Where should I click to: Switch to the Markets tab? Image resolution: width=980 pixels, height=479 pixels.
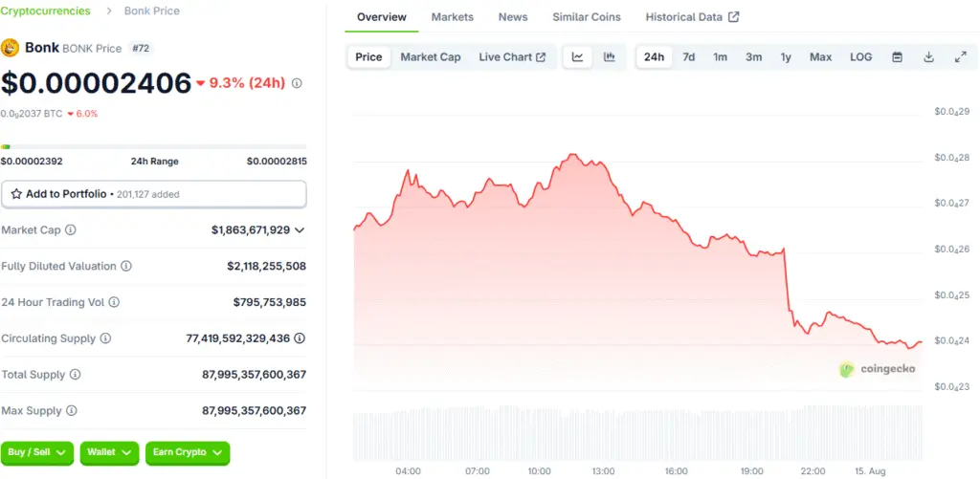(453, 17)
